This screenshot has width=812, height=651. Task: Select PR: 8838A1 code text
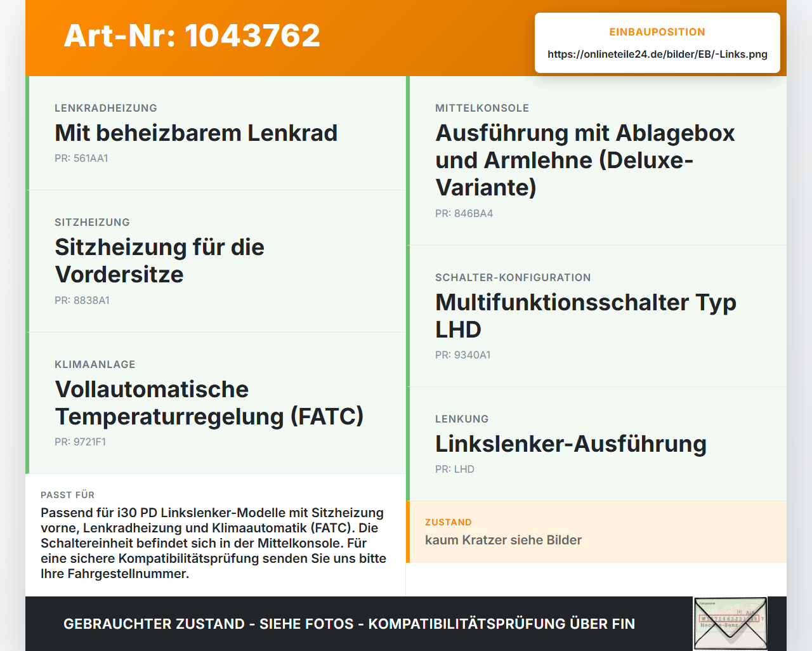point(82,300)
